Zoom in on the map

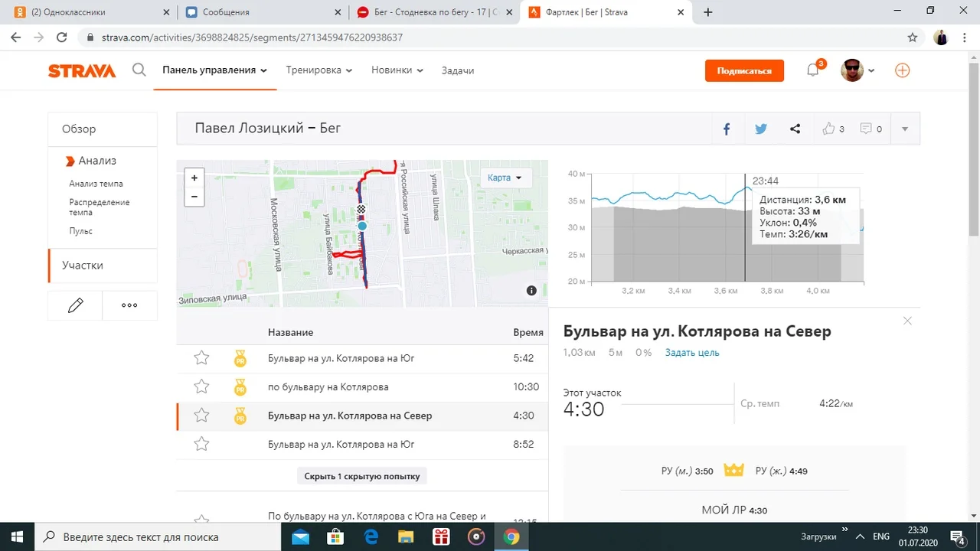pyautogui.click(x=194, y=178)
